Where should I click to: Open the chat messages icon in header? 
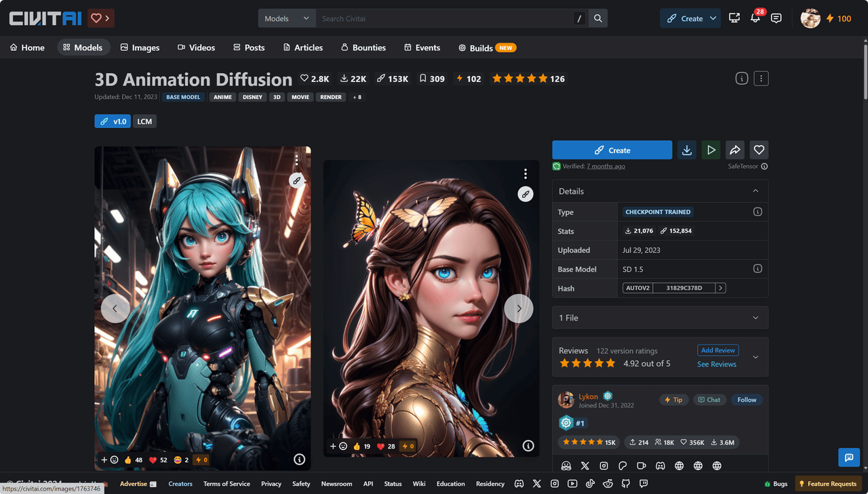(x=776, y=18)
